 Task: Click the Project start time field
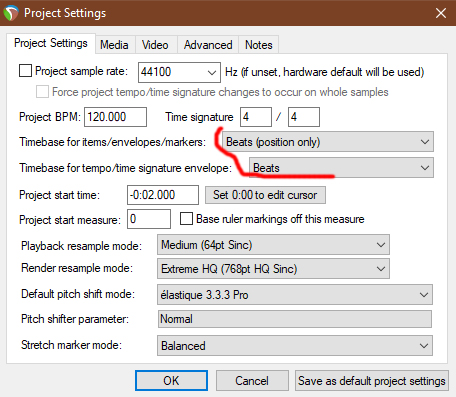click(163, 195)
